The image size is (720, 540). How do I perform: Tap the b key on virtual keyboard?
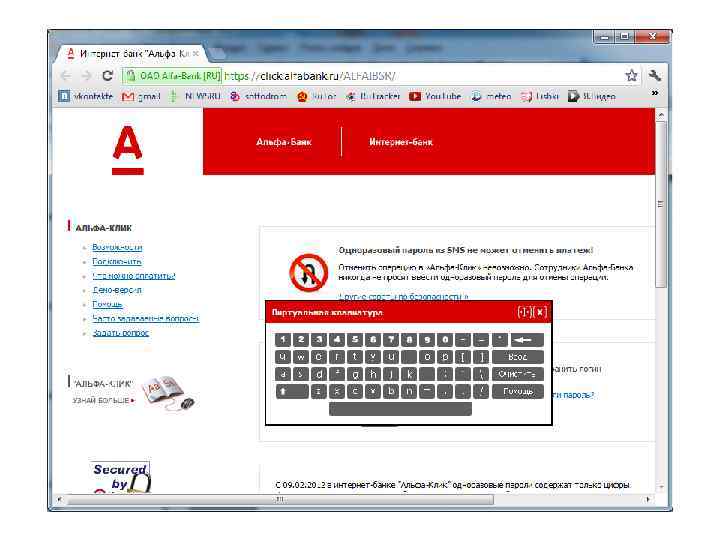(391, 392)
